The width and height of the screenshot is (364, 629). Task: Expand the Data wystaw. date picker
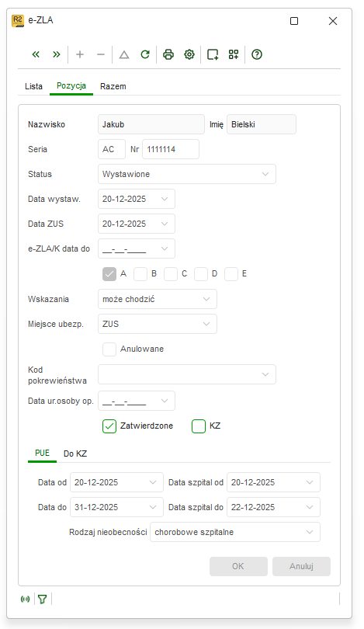tap(165, 199)
